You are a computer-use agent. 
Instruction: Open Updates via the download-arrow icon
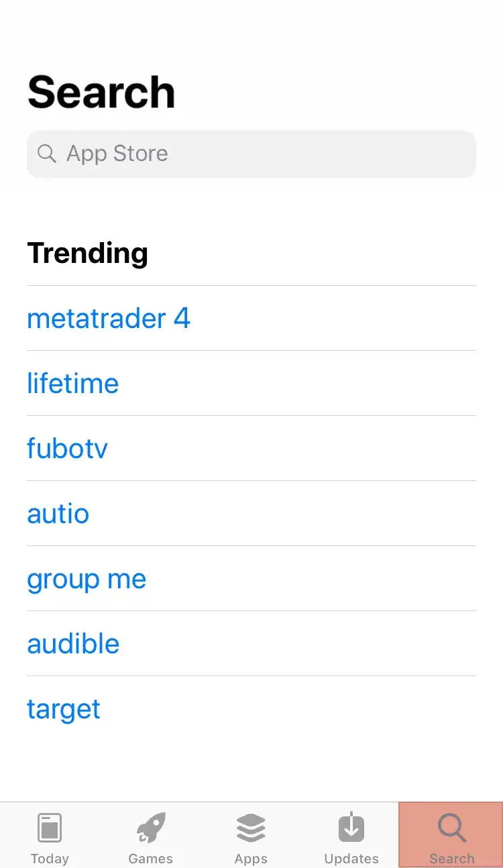pyautogui.click(x=351, y=828)
